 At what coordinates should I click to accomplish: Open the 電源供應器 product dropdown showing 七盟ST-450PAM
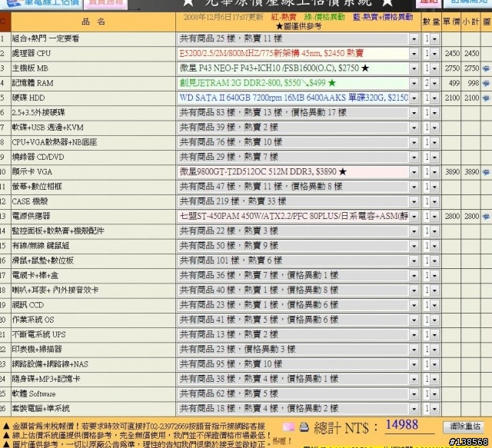click(298, 216)
